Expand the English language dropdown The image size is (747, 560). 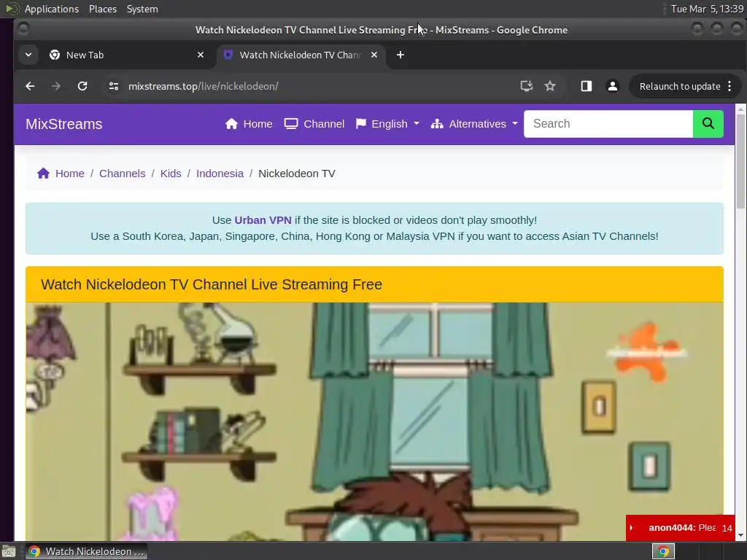[387, 124]
